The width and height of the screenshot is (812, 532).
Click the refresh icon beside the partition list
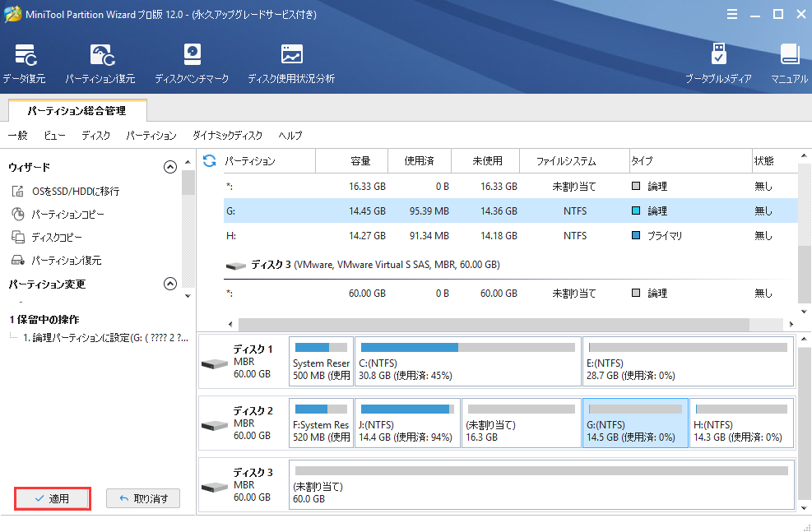[x=210, y=161]
